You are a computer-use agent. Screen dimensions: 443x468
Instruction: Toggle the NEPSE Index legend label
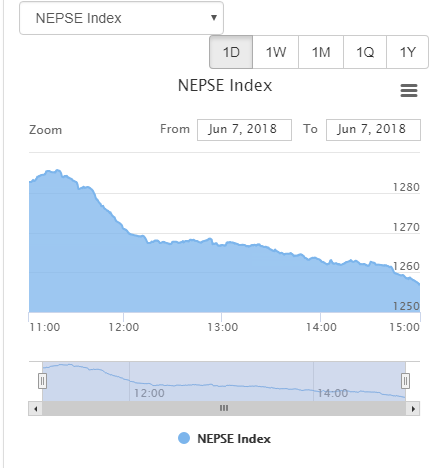[234, 439]
